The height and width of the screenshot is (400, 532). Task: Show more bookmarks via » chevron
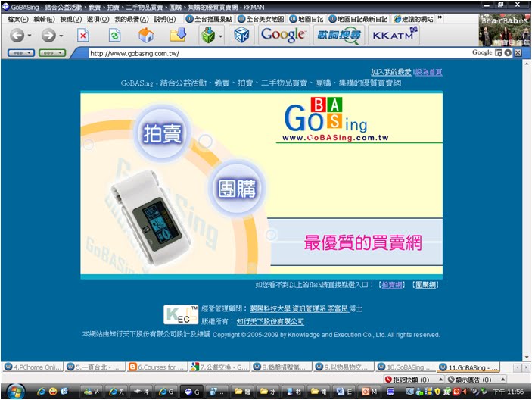(x=440, y=18)
